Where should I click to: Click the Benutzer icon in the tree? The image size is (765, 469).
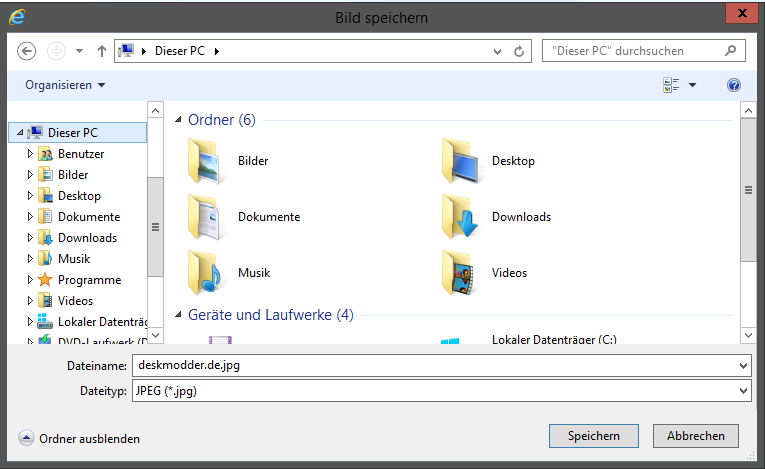(45, 154)
